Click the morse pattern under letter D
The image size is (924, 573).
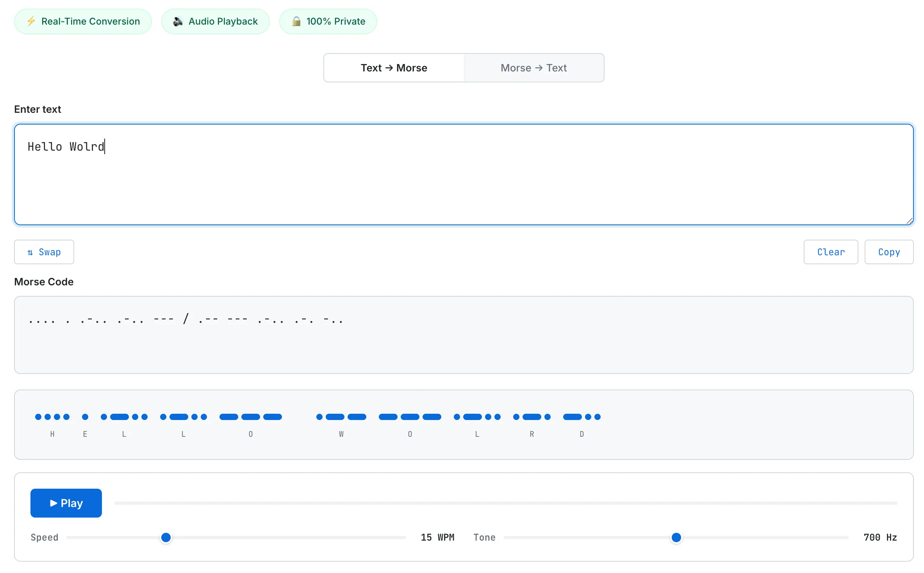[x=582, y=417]
